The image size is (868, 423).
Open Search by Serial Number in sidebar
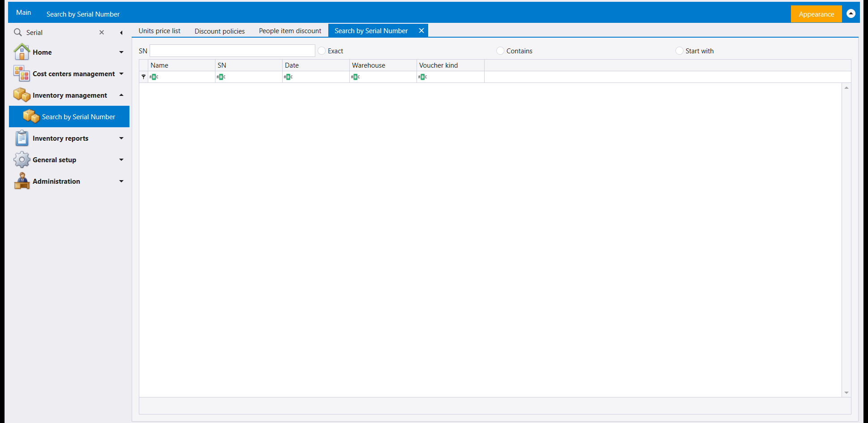coord(69,117)
